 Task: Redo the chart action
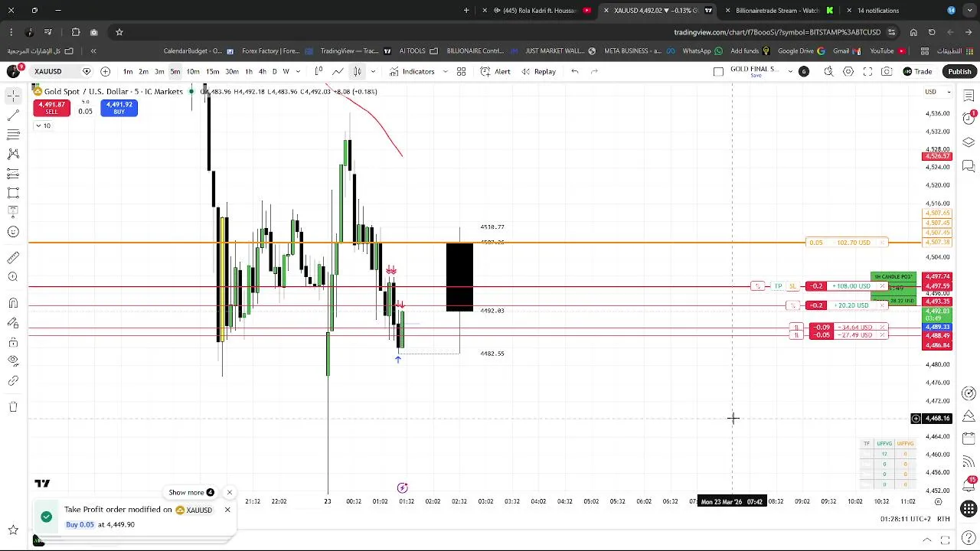pyautogui.click(x=594, y=71)
